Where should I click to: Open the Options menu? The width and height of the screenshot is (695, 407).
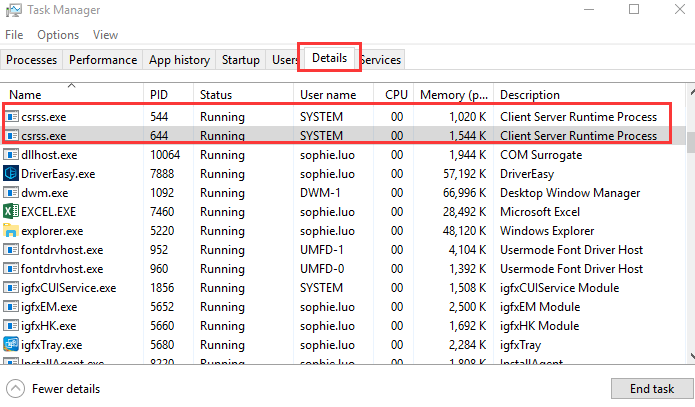[58, 35]
